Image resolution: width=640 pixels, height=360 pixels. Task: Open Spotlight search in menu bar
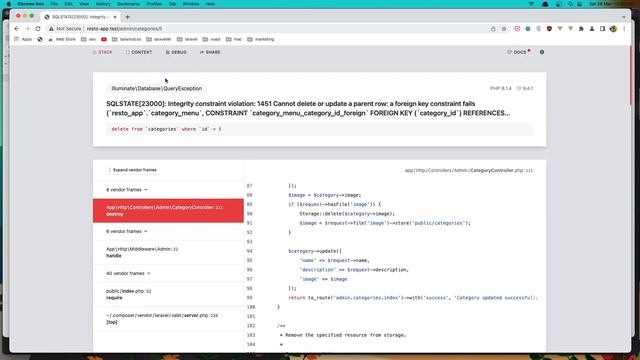[x=570, y=4]
